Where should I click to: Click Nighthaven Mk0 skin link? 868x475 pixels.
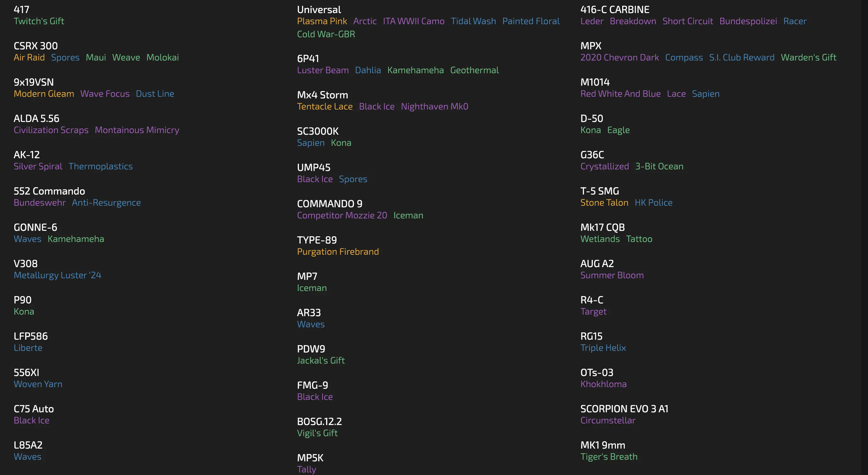[434, 107]
